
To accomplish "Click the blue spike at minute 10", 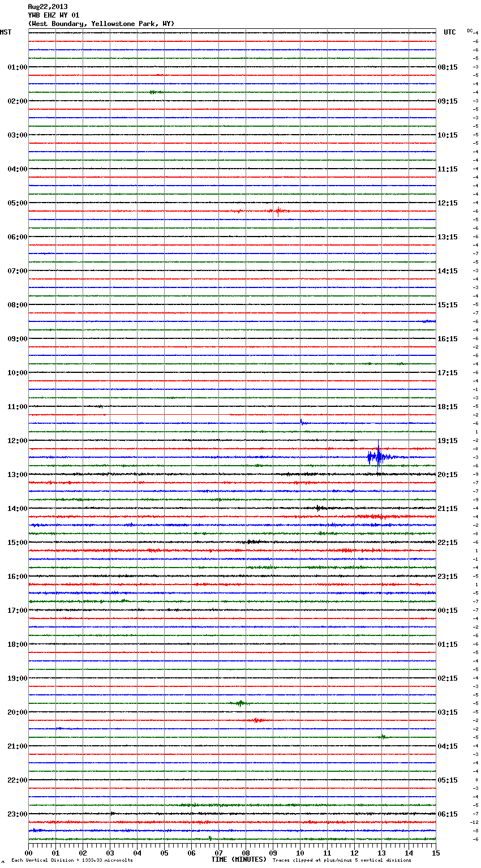I will click(301, 422).
